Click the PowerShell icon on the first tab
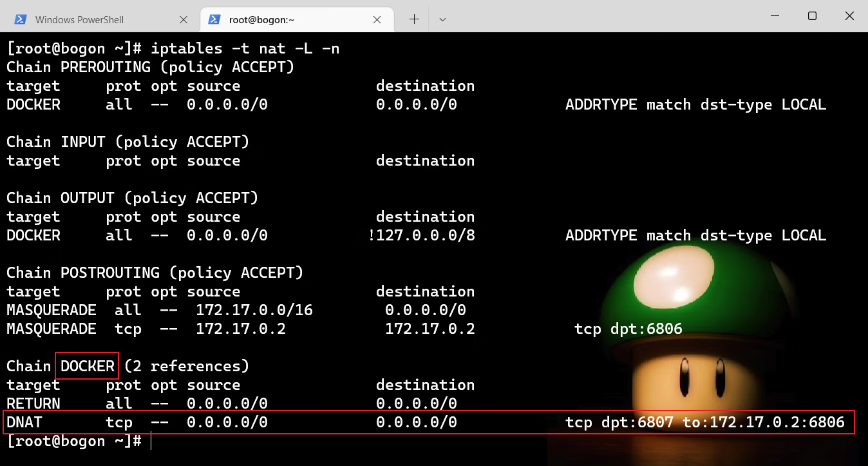The image size is (868, 466). [x=21, y=19]
